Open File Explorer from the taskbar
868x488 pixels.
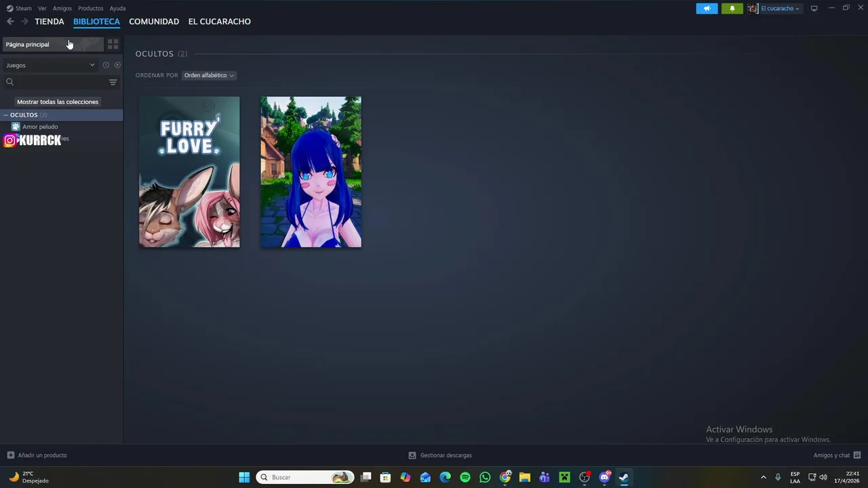[525, 477]
